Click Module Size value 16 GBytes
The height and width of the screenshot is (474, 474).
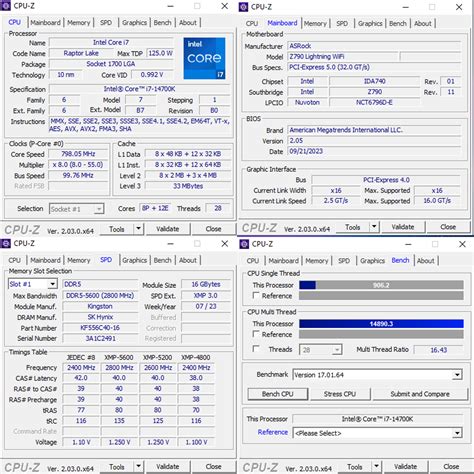click(x=206, y=284)
